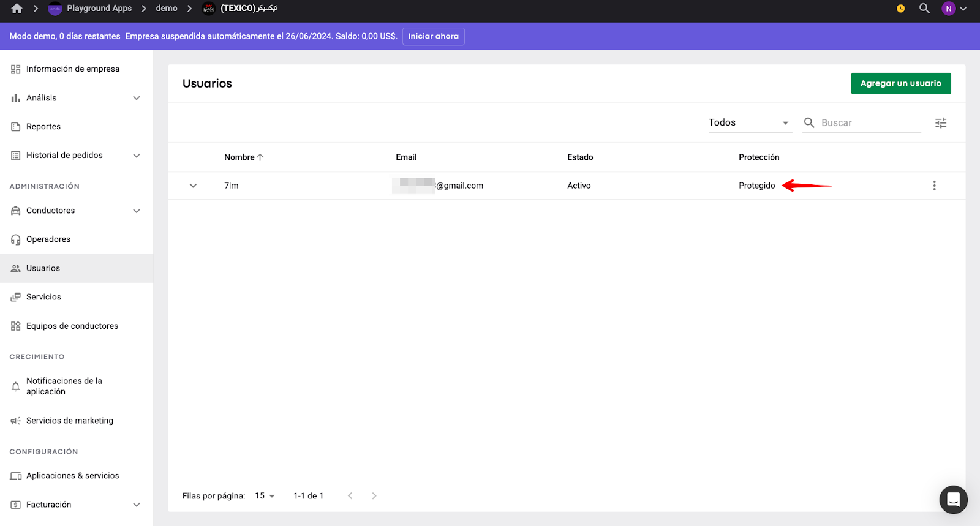Screen dimensions: 980x526
Task: Open Servicios de marketing
Action: click(x=77, y=421)
